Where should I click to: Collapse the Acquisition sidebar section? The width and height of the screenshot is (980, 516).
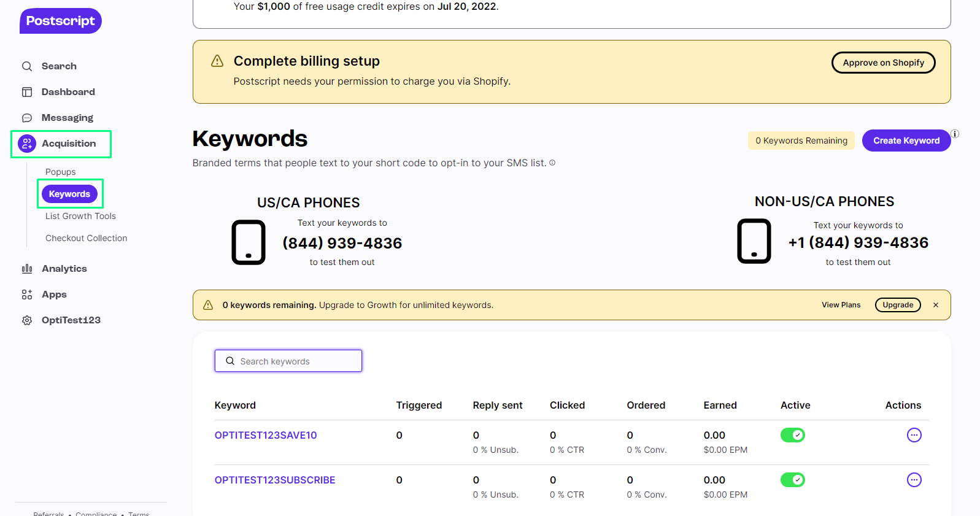[x=68, y=144]
